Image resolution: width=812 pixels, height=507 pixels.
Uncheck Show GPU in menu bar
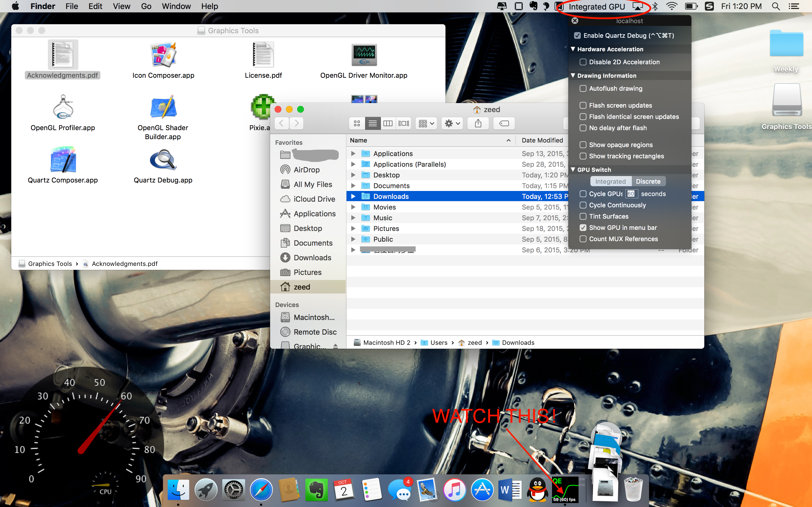pos(583,228)
